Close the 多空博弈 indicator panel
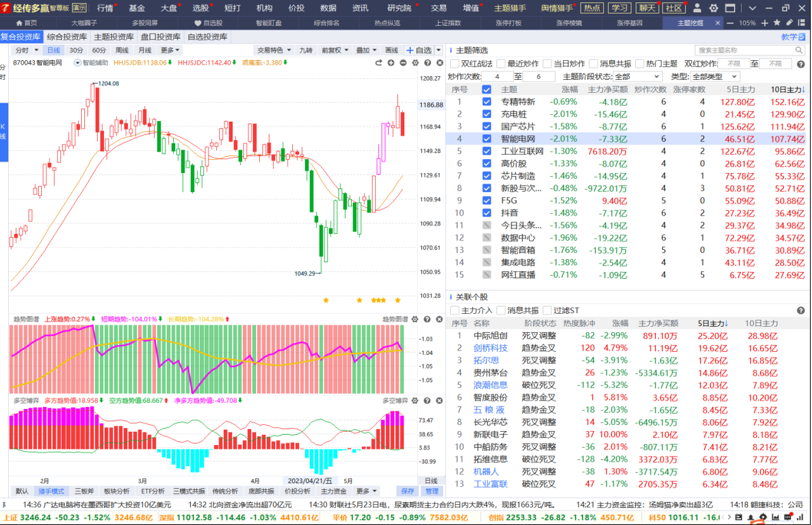Screen dimensions: 812x525 (439, 401)
